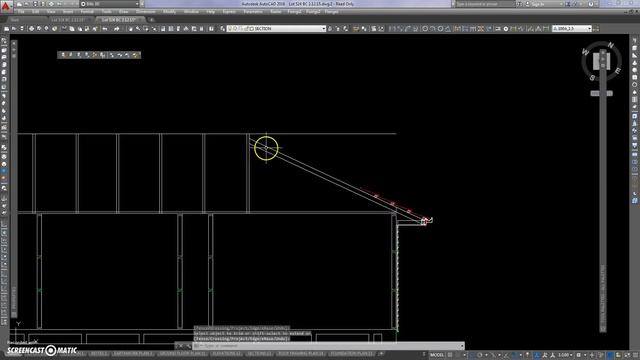Select the Diameter dimension tool
640x360 pixels.
(x=440, y=29)
